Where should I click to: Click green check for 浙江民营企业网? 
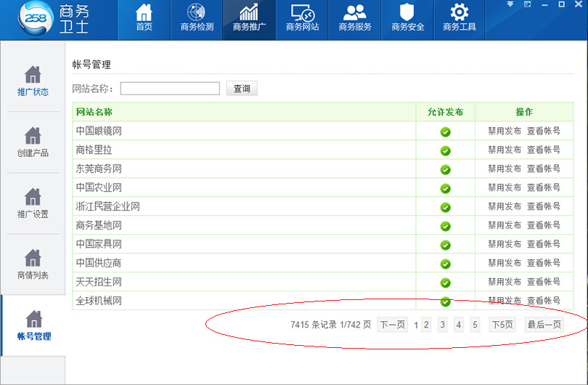click(446, 207)
